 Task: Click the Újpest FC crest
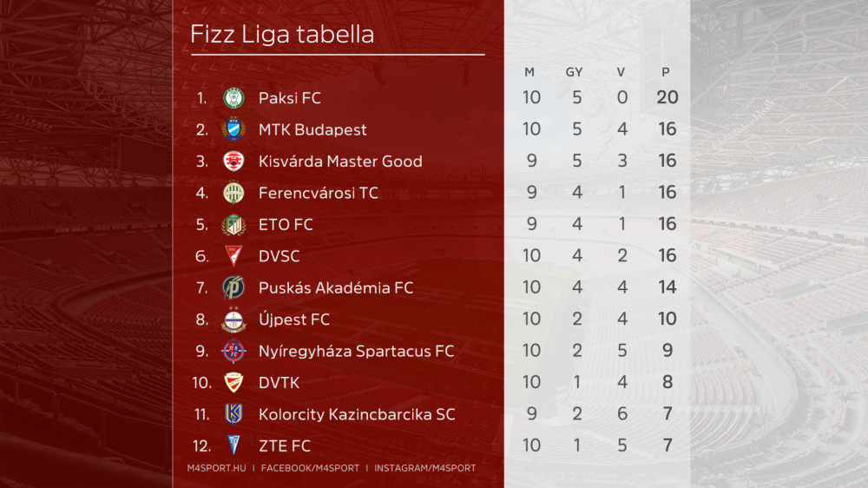pyautogui.click(x=233, y=320)
